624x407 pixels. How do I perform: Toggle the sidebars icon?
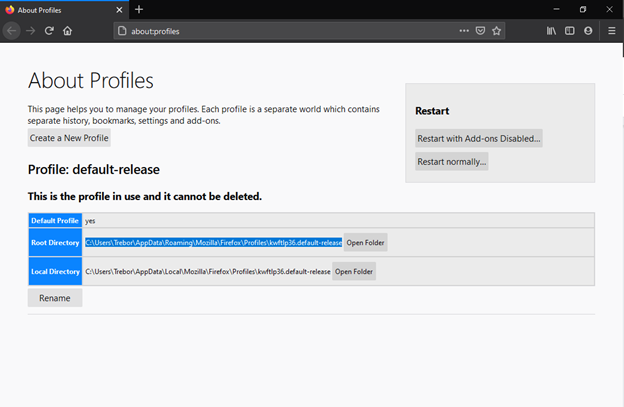569,31
